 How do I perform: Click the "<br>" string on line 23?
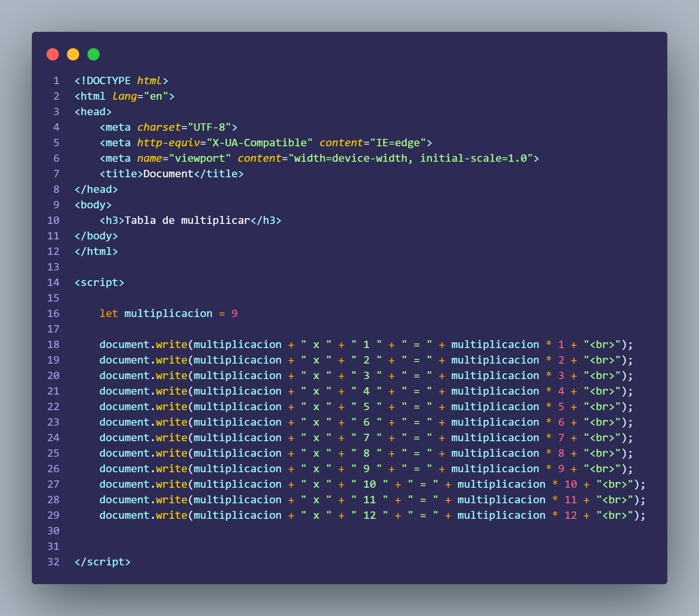(602, 422)
